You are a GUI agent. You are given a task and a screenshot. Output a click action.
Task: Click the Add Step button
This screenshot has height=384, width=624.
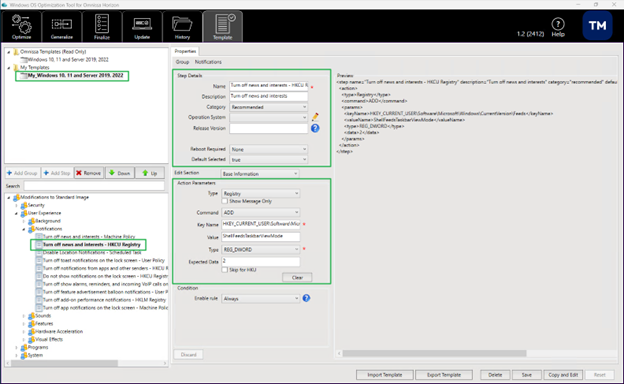click(57, 173)
